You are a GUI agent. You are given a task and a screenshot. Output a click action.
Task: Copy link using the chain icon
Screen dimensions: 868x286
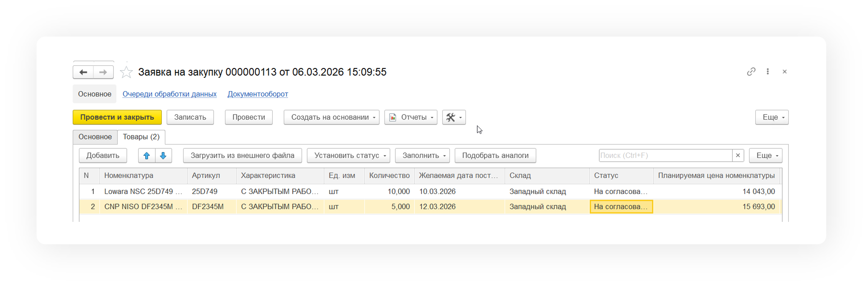(x=751, y=71)
